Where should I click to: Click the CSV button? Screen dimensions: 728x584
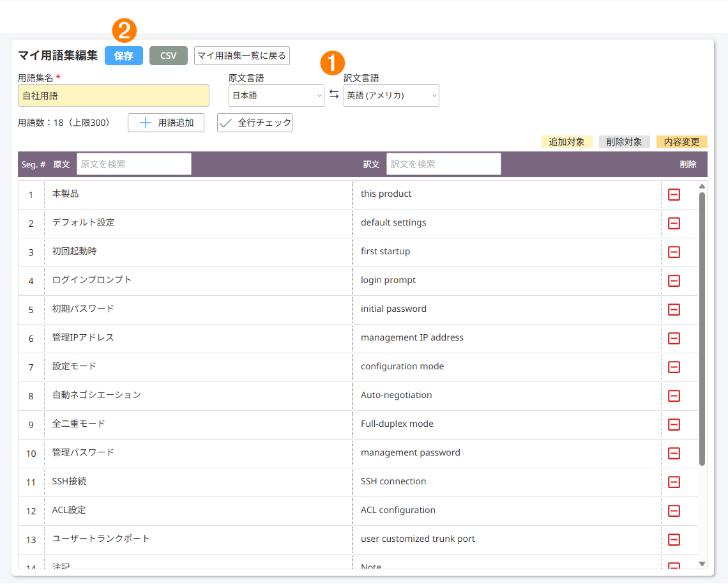tap(169, 56)
